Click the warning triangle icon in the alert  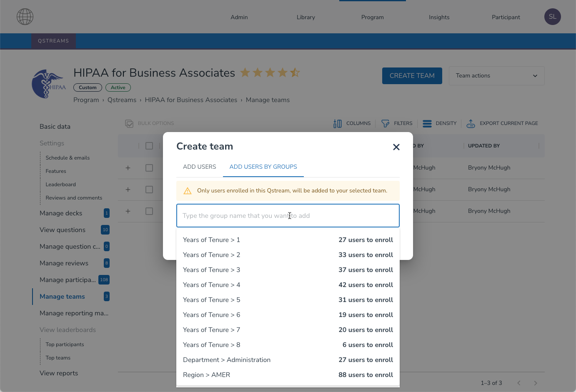188,191
